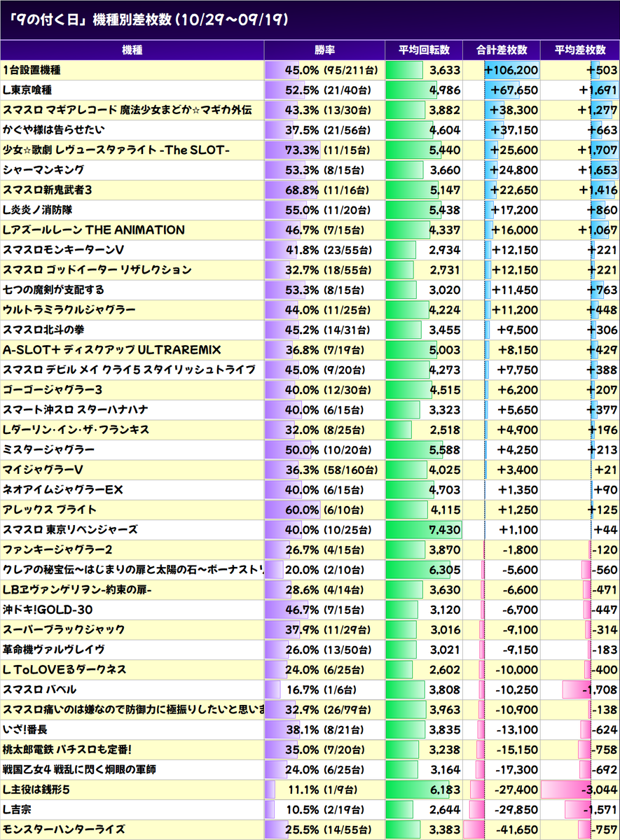This screenshot has height=840, width=620.
Task: Click モンスターハンターライズ machine name
Action: click(x=63, y=829)
